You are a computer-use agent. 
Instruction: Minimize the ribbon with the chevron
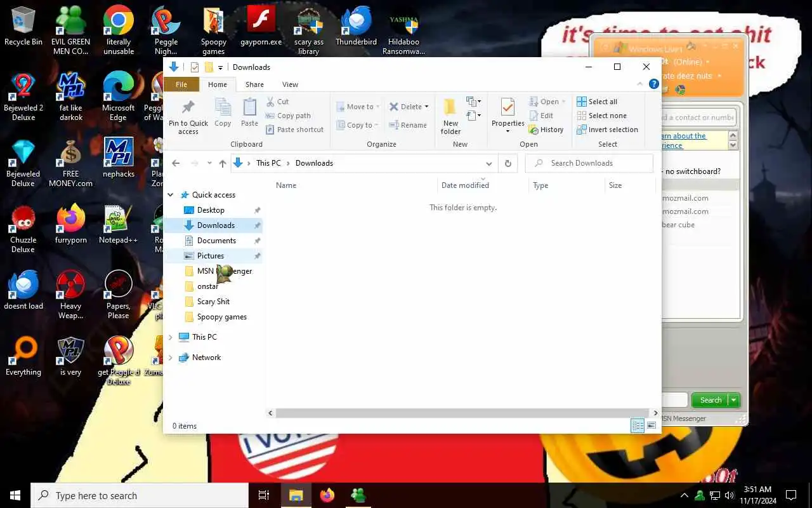click(639, 84)
